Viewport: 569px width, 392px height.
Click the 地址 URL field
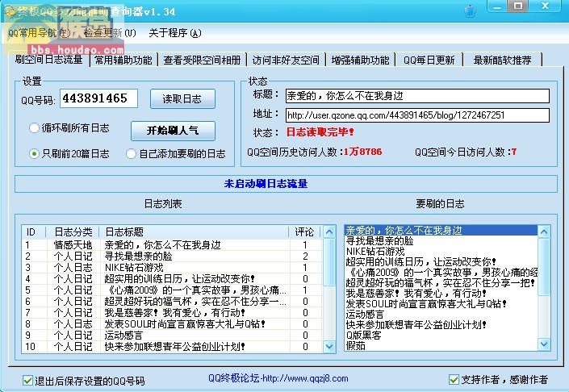coord(417,115)
